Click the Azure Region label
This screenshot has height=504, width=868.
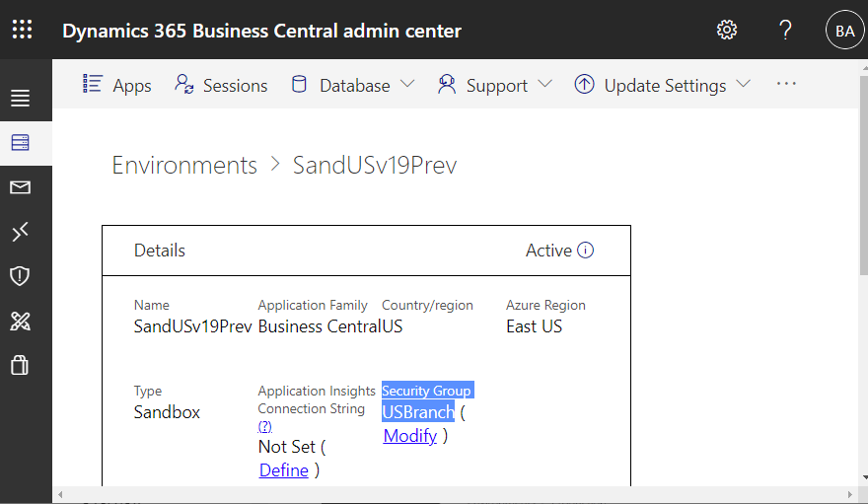(545, 305)
